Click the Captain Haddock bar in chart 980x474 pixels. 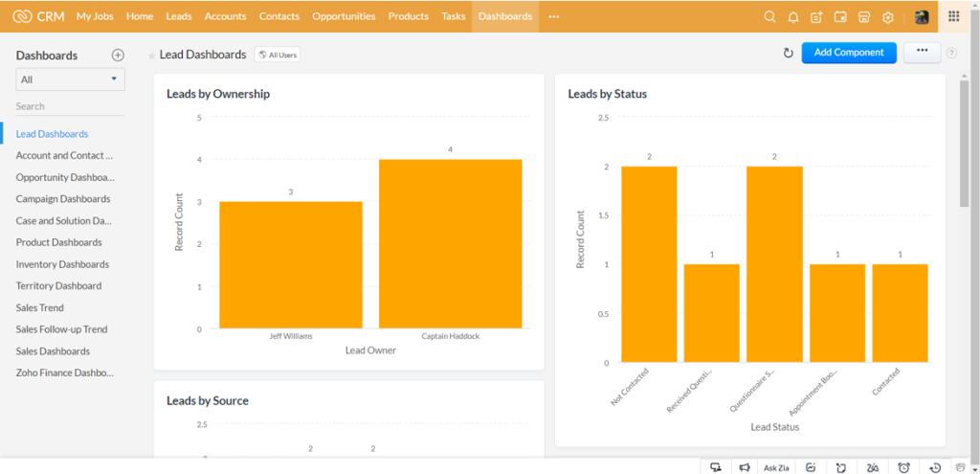click(x=450, y=244)
